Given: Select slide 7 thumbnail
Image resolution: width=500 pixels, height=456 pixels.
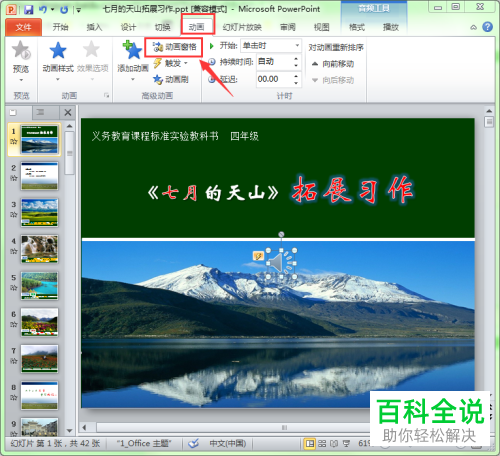Looking at the screenshot, I should (x=39, y=359).
